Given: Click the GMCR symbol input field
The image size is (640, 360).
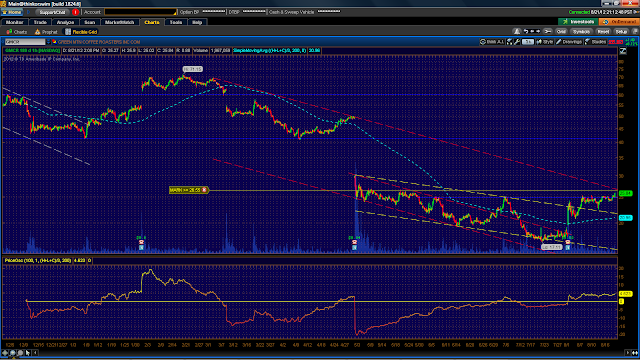Looking at the screenshot, I should click(x=25, y=42).
